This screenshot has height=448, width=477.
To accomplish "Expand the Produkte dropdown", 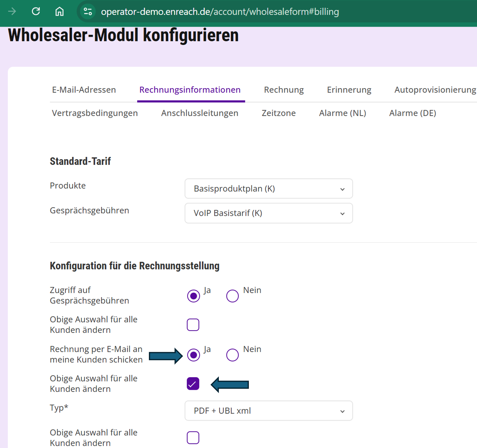I will pyautogui.click(x=268, y=189).
